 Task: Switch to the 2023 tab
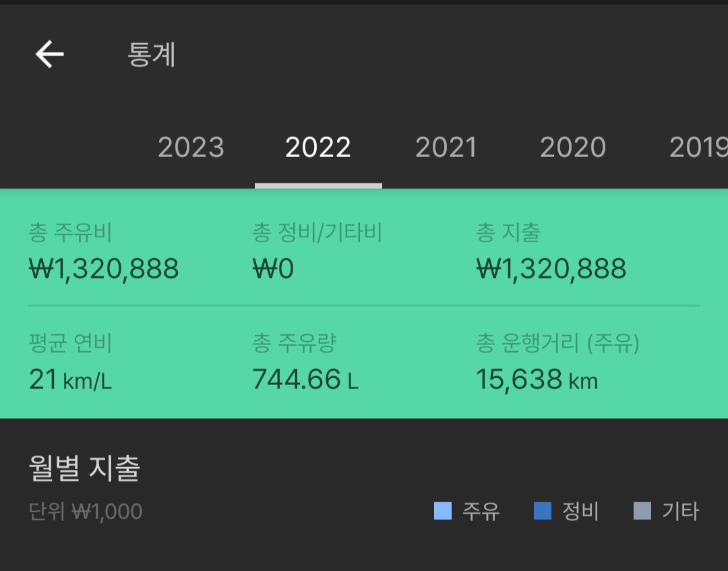[191, 148]
